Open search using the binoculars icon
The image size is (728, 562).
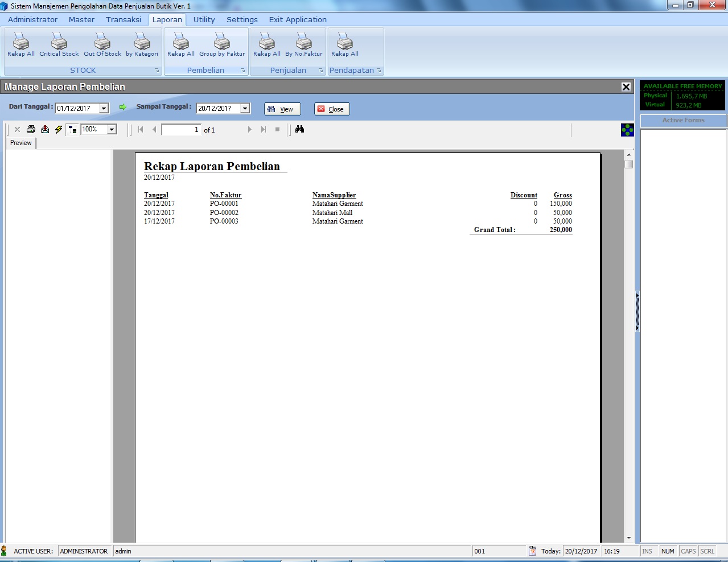[x=300, y=129]
